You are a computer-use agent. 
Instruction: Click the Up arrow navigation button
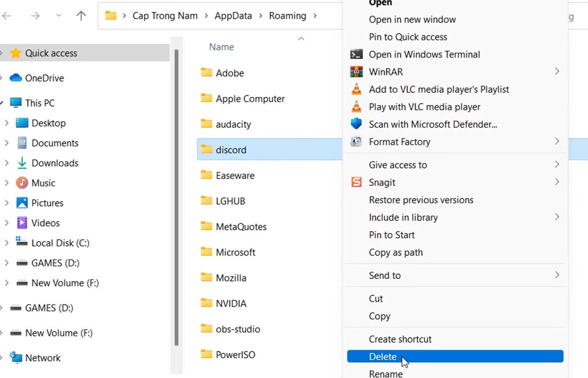(x=81, y=16)
